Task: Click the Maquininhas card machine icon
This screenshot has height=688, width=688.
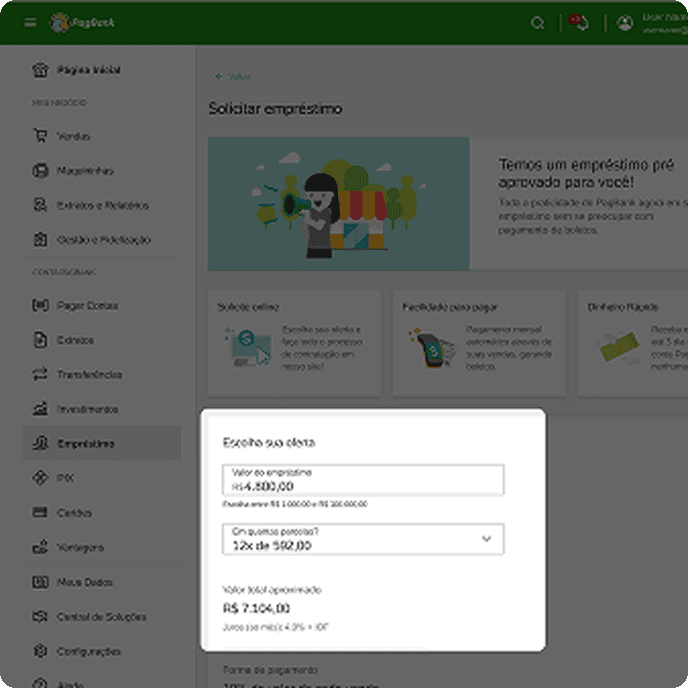Action: point(40,170)
